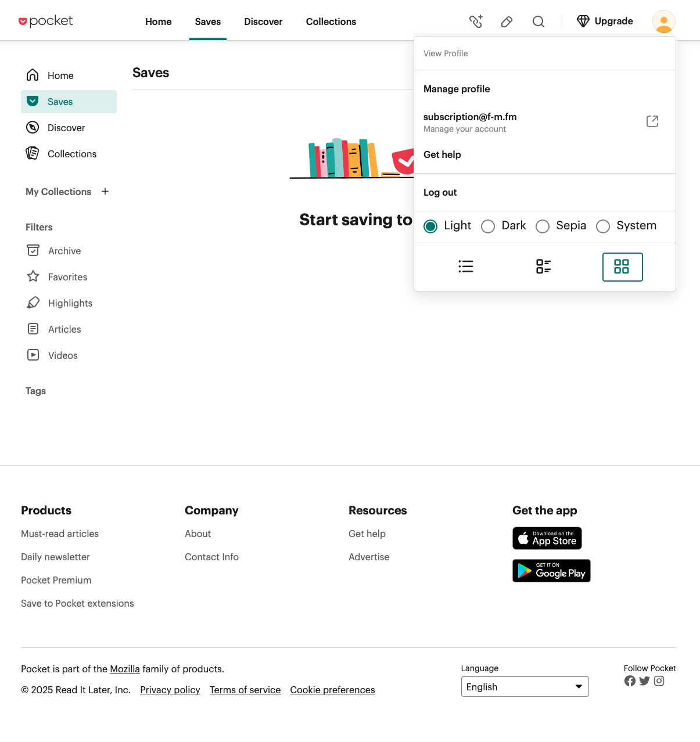Visit Pocket on Instagram icon
Viewport: 700px width, 742px height.
[x=659, y=681]
